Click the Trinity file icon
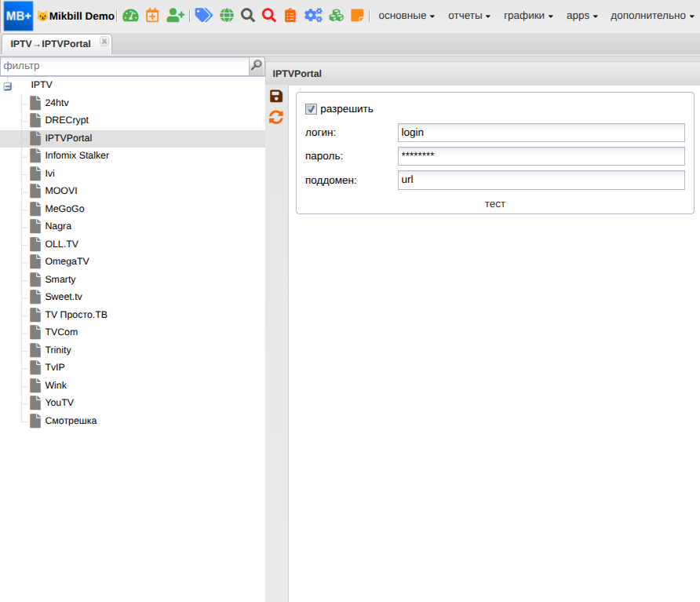Screen dimensions: 700x602 pyautogui.click(x=35, y=350)
